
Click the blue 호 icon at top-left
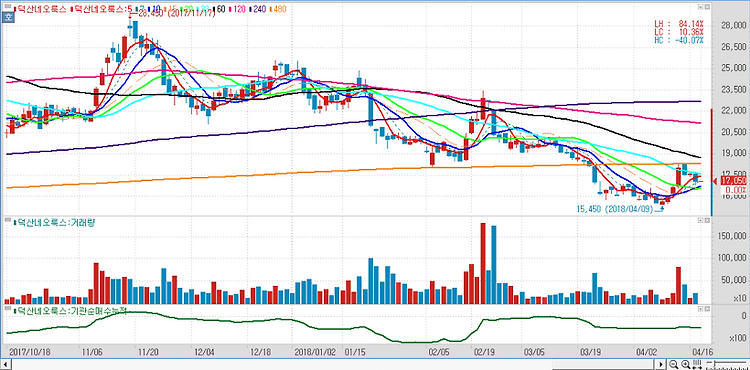coord(8,17)
